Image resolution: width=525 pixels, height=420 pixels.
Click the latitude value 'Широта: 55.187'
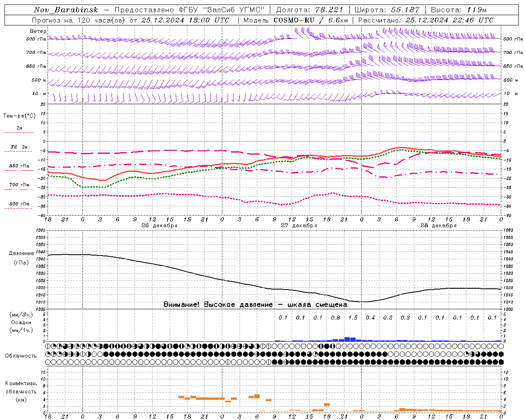click(x=387, y=10)
